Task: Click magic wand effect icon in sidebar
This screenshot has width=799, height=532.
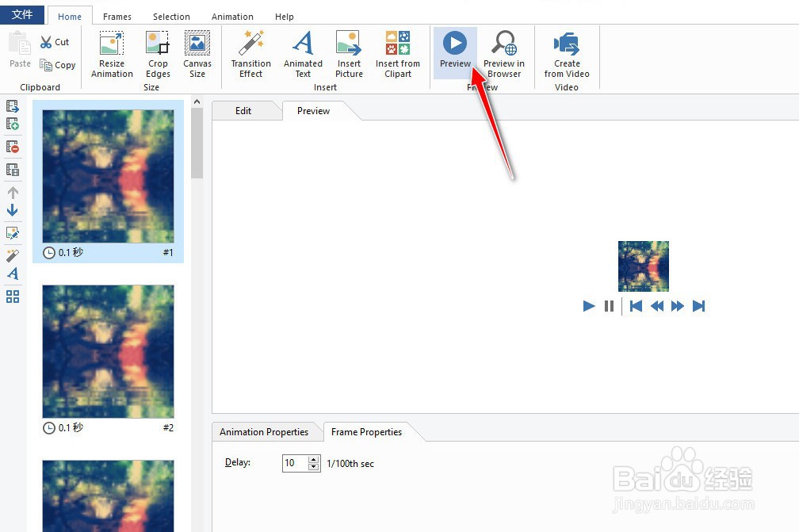Action: (x=13, y=255)
